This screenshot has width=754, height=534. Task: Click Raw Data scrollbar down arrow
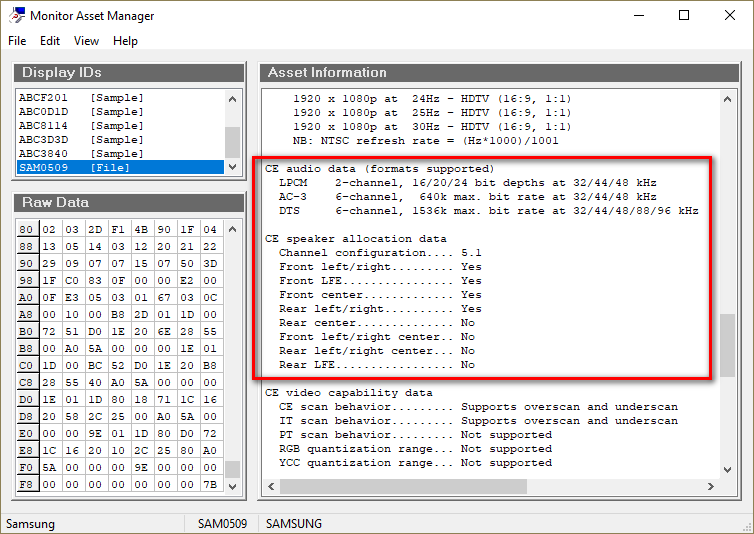click(233, 487)
